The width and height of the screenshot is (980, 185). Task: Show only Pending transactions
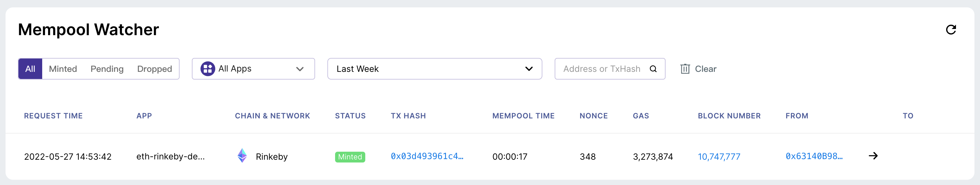[x=107, y=69]
